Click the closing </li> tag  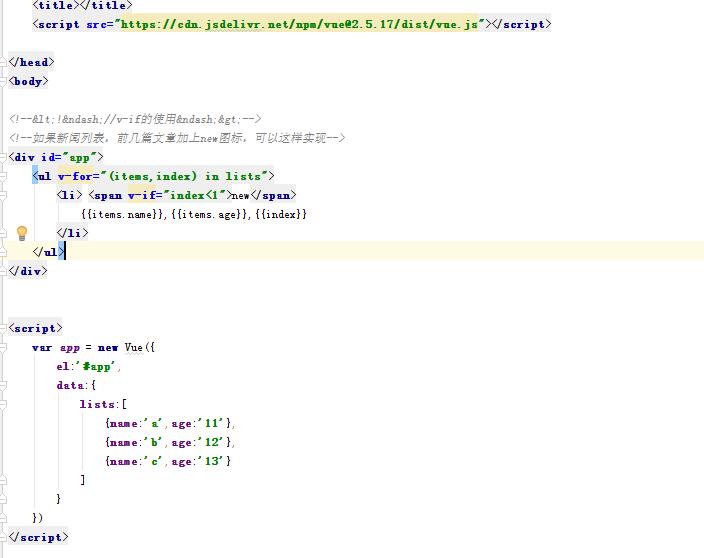pyautogui.click(x=72, y=233)
